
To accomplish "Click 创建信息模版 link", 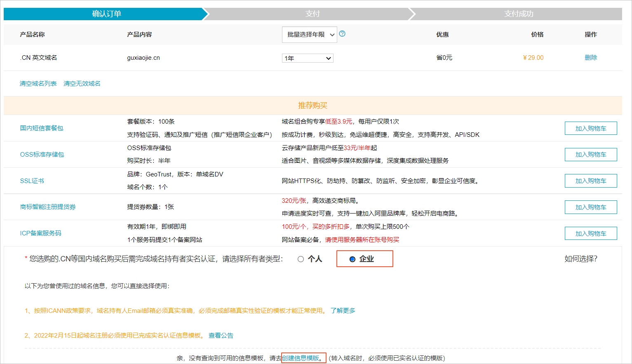I will point(301,358).
